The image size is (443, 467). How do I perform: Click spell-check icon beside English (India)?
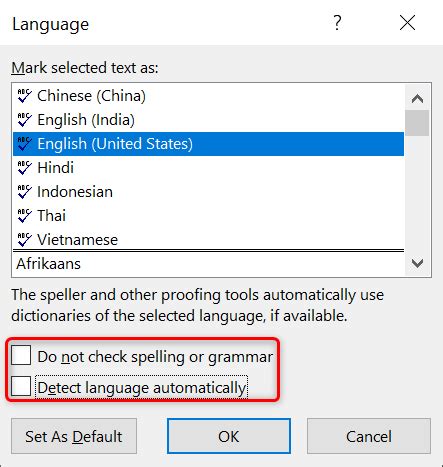pyautogui.click(x=24, y=120)
